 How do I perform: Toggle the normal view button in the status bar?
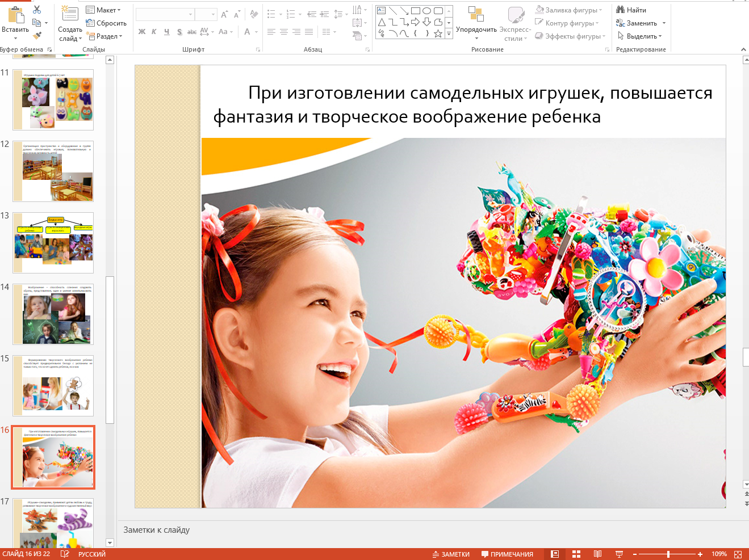point(555,554)
